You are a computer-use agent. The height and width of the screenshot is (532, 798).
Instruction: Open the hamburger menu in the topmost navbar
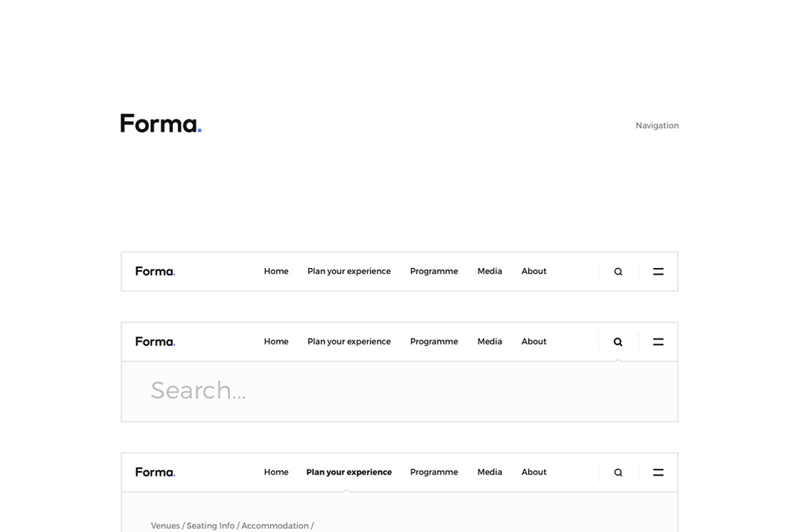658,271
